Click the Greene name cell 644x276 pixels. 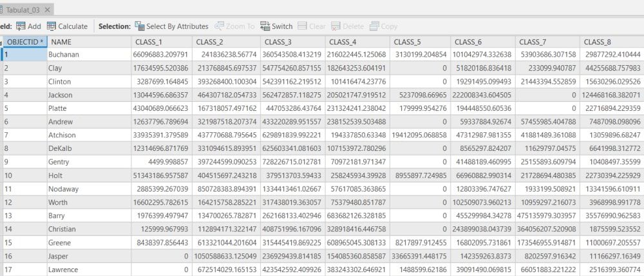point(90,242)
